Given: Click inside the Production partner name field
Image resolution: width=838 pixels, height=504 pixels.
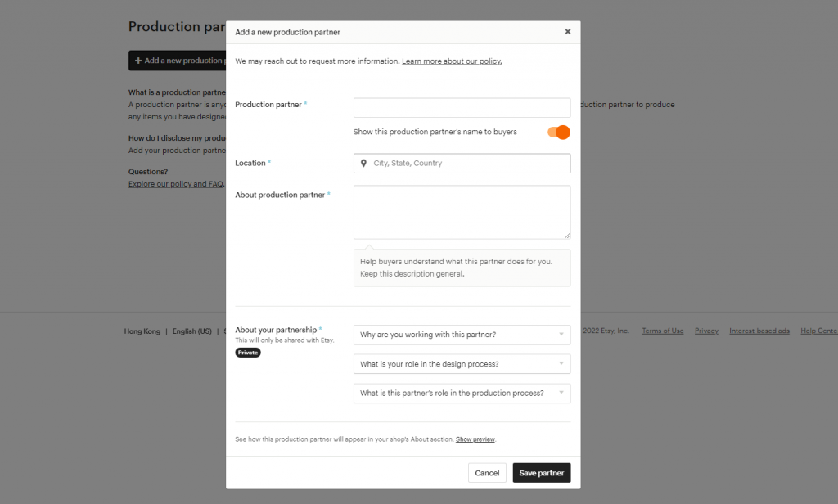Looking at the screenshot, I should 462,107.
